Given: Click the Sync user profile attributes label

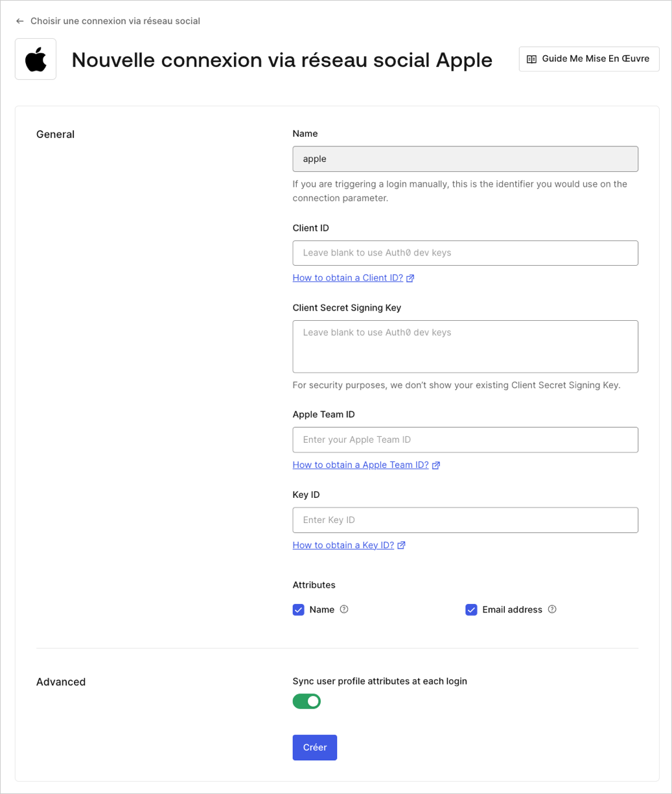Looking at the screenshot, I should click(380, 681).
